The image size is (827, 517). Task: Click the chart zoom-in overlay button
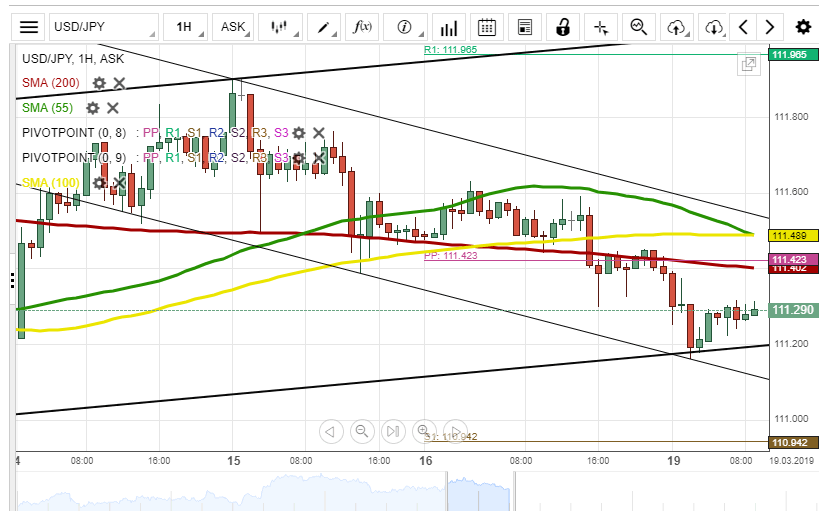click(424, 432)
